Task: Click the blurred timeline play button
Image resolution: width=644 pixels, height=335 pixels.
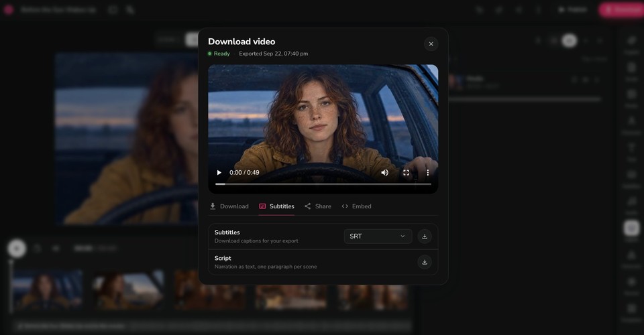Action: pos(17,249)
